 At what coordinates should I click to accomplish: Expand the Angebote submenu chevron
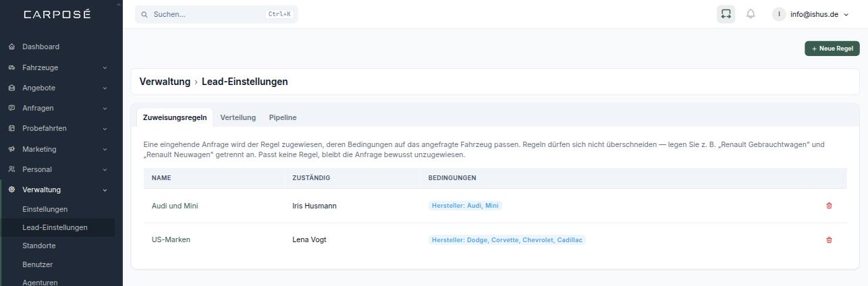(105, 88)
